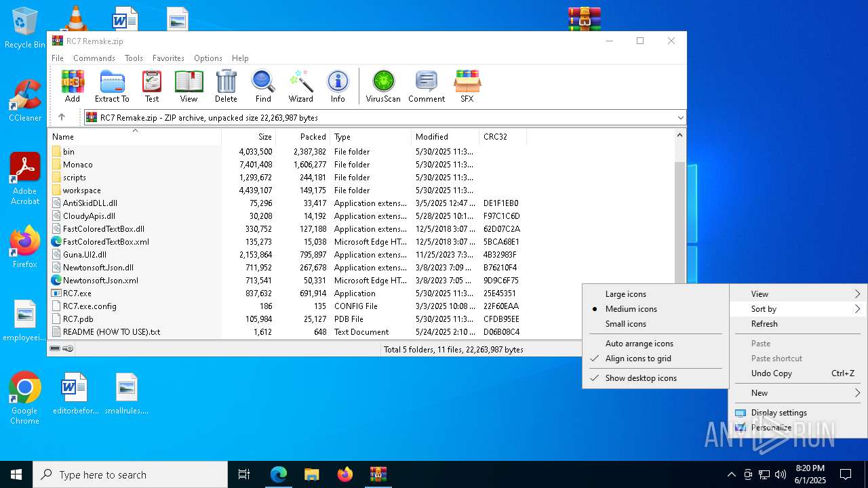Screen dimensions: 868x488
Task: Open Display settings from context menu
Action: pos(798,413)
